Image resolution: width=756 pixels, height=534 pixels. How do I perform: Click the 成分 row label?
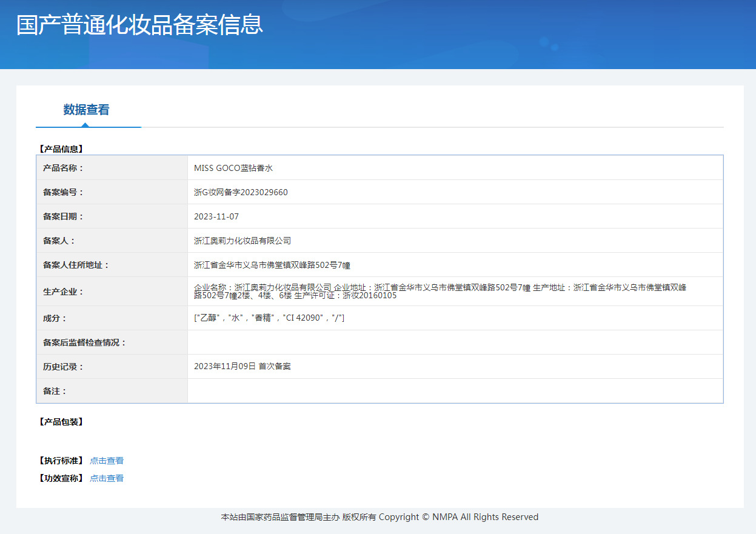pos(55,318)
